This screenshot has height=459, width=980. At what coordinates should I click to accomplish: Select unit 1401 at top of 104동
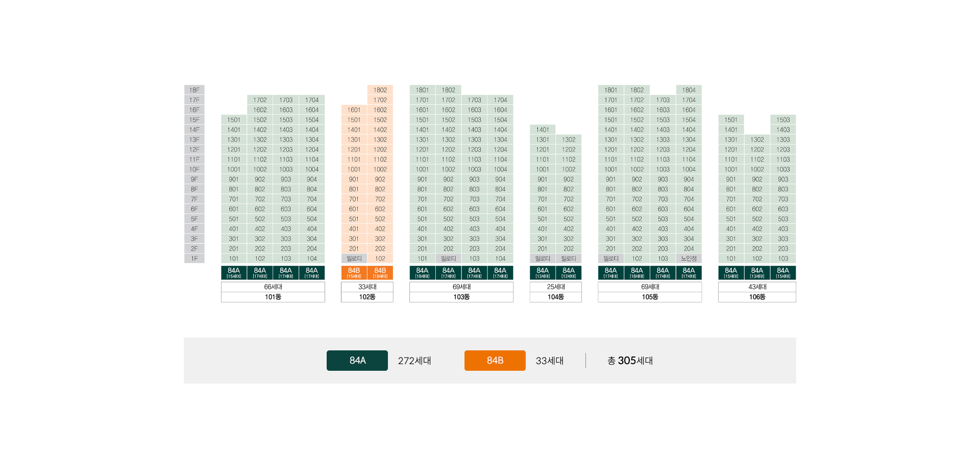pos(542,130)
